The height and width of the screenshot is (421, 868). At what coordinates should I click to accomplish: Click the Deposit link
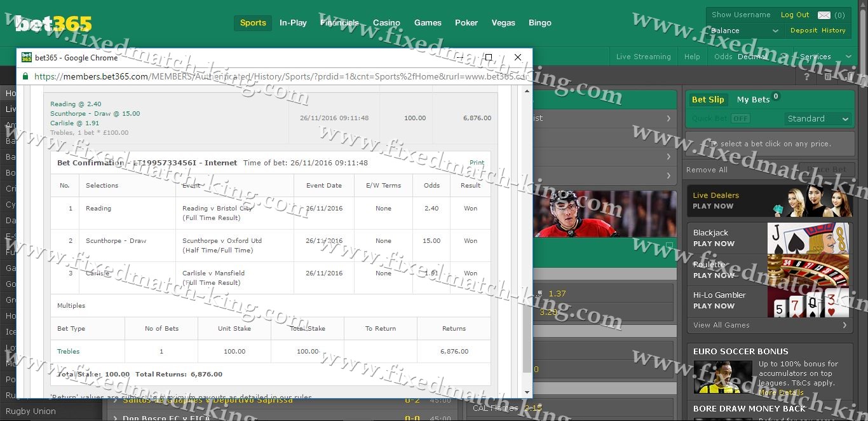(804, 31)
